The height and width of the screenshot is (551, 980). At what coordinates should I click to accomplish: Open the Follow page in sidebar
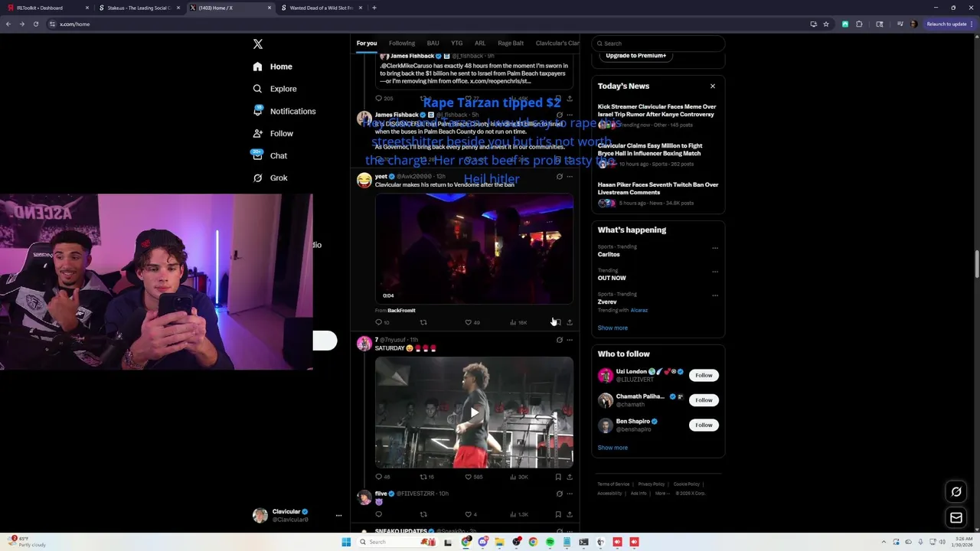coord(273,133)
